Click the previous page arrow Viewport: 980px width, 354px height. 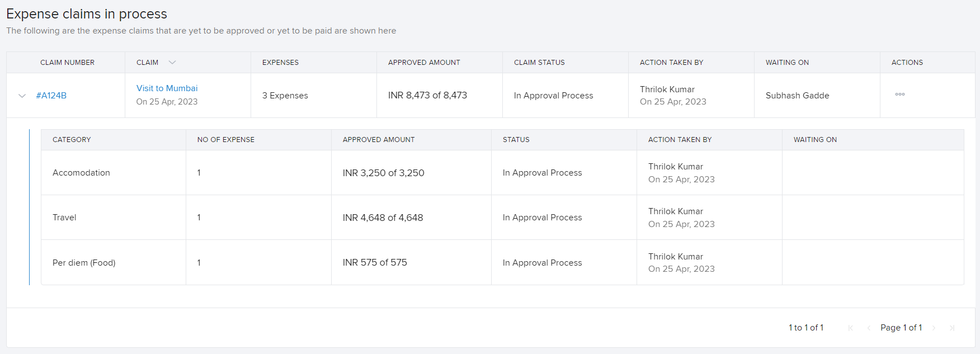868,328
